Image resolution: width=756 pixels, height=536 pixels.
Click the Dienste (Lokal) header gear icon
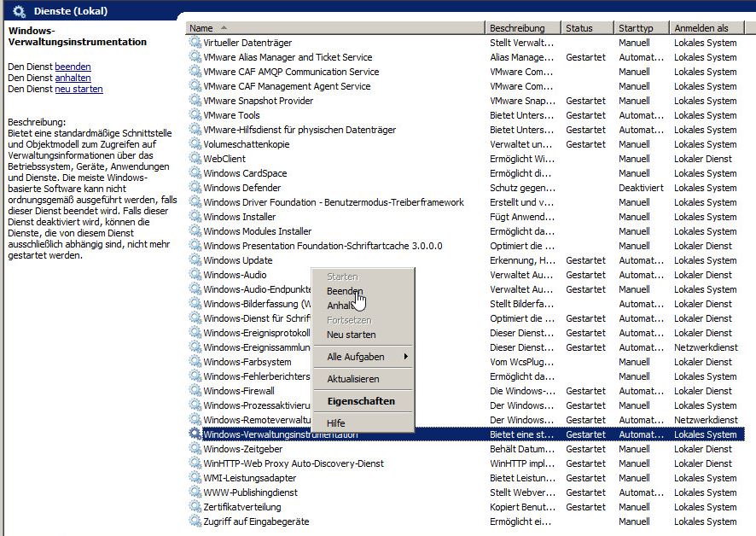click(x=20, y=11)
